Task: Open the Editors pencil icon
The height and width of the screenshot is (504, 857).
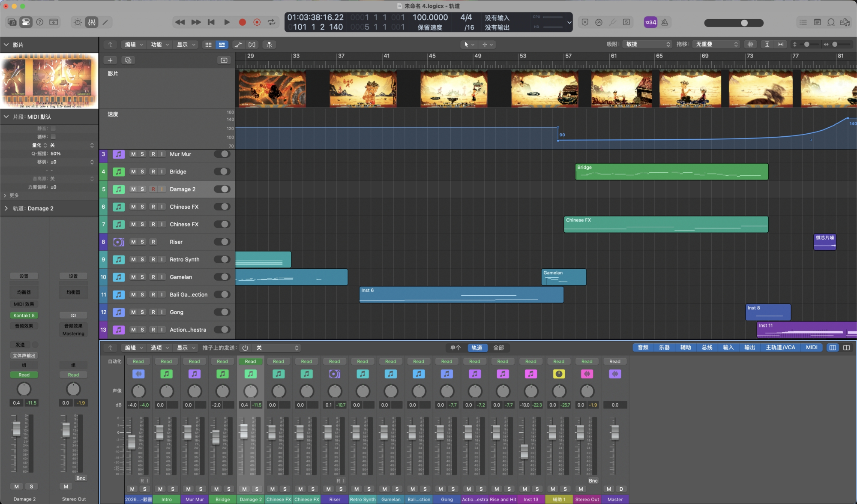Action: [105, 22]
